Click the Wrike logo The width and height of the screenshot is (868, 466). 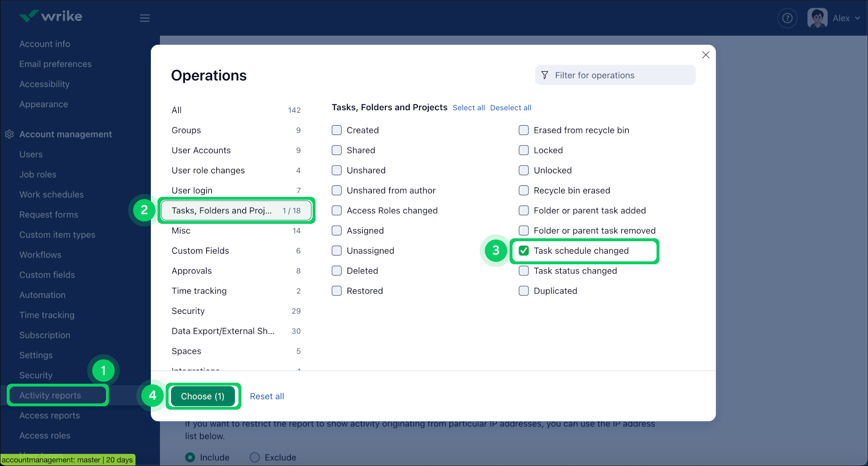pos(51,16)
